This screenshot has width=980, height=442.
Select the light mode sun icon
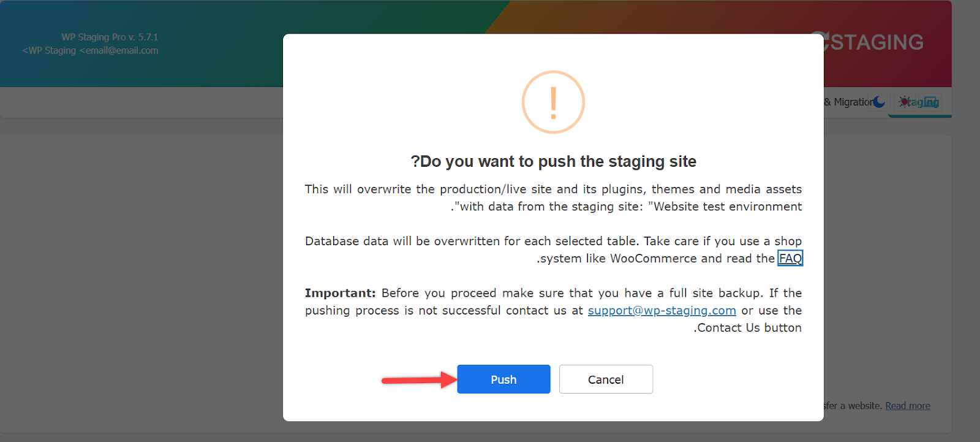click(905, 102)
